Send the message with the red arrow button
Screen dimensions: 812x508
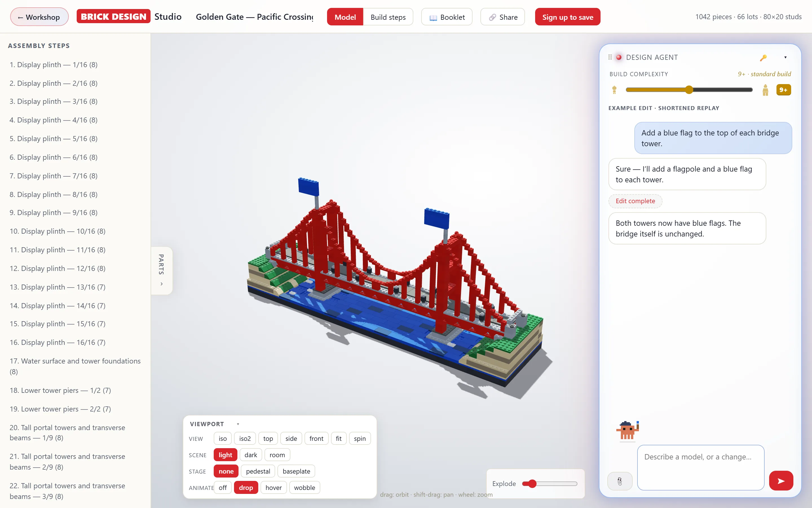click(x=781, y=481)
